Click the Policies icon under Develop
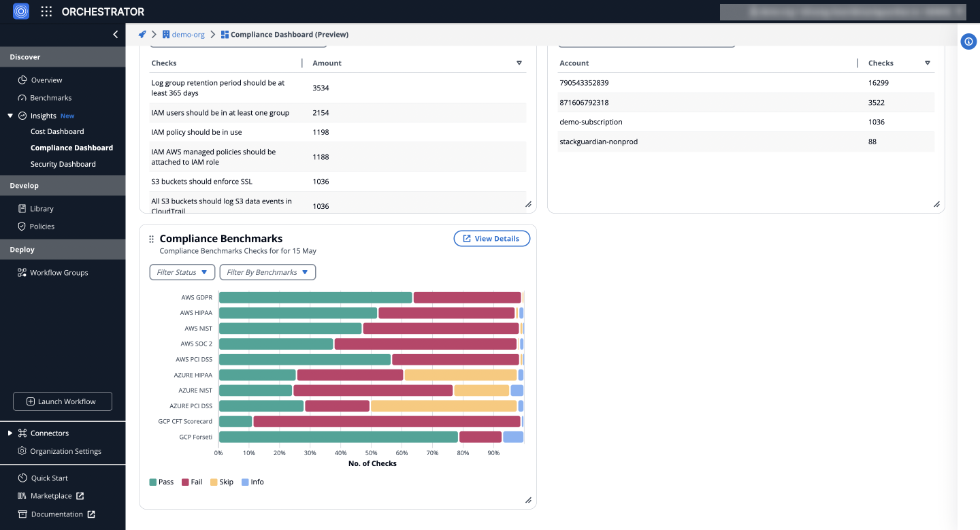 point(23,226)
